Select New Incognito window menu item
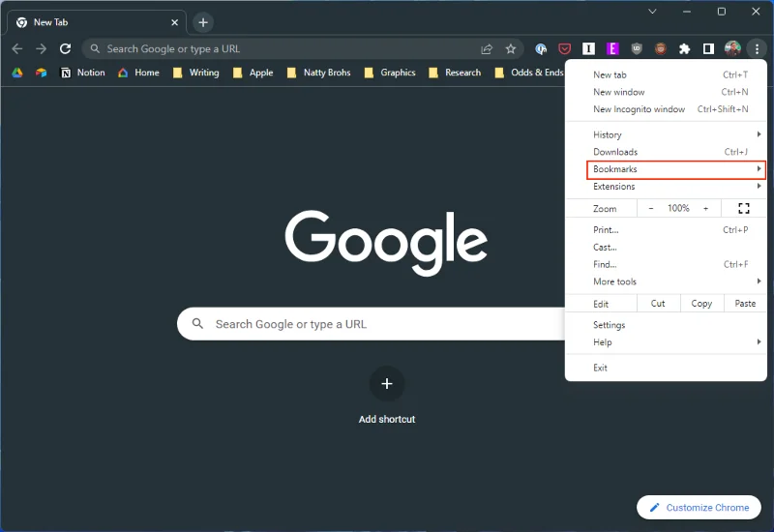The width and height of the screenshot is (774, 532). click(639, 109)
